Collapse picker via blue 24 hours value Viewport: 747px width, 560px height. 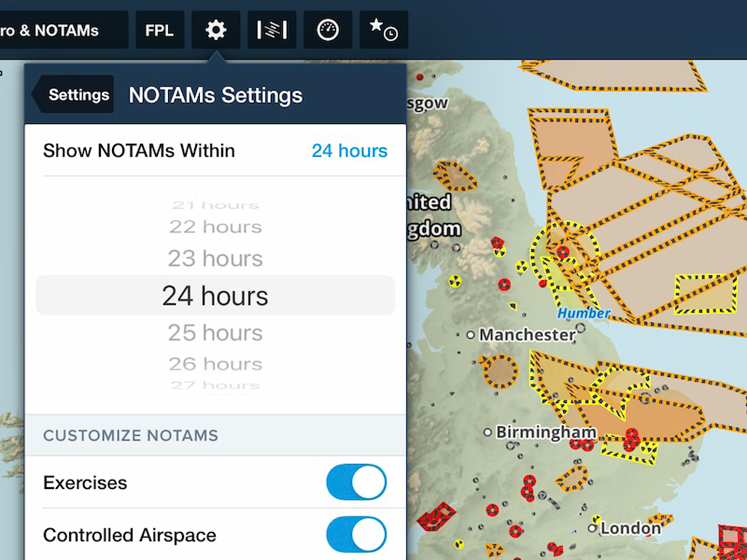tap(349, 151)
